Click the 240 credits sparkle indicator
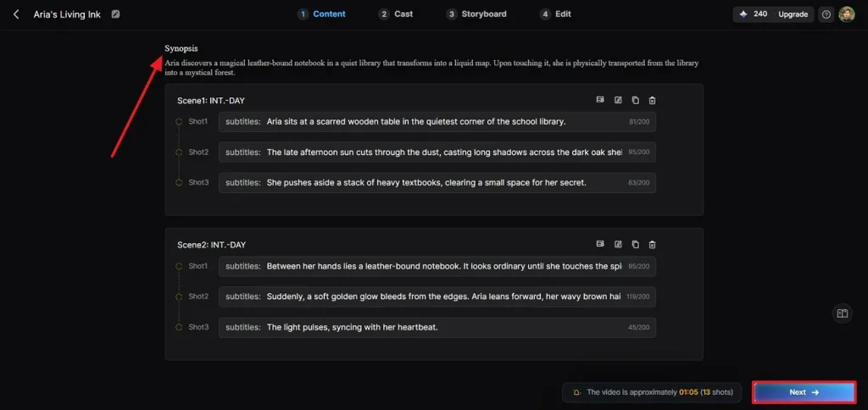 pyautogui.click(x=754, y=14)
